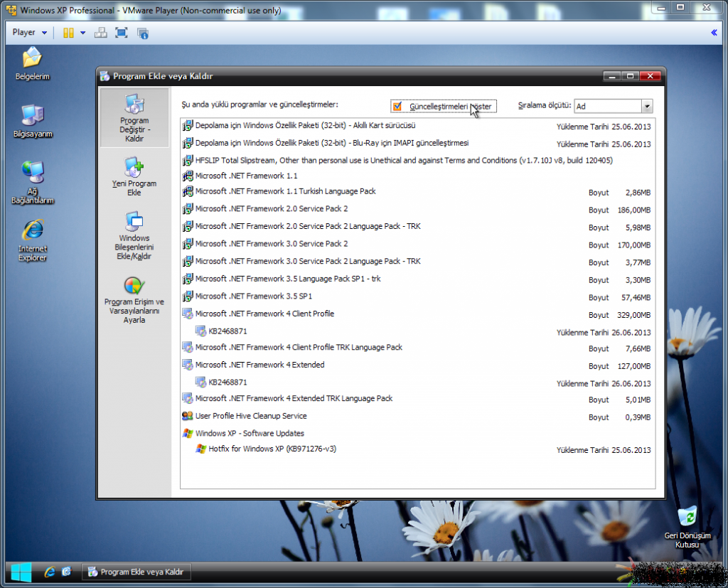Enter VMware full screen mode
The width and height of the screenshot is (728, 588).
(121, 33)
